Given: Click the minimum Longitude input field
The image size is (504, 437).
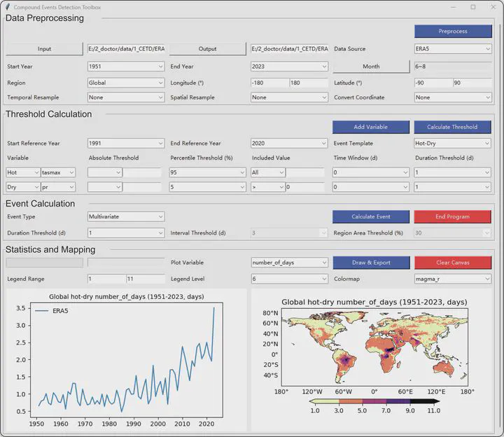Looking at the screenshot, I should point(269,83).
